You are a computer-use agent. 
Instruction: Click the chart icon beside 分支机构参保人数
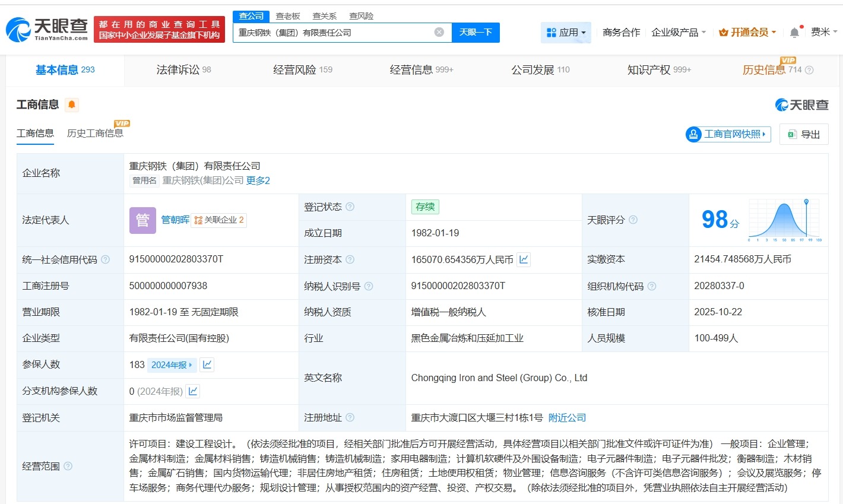(x=193, y=391)
